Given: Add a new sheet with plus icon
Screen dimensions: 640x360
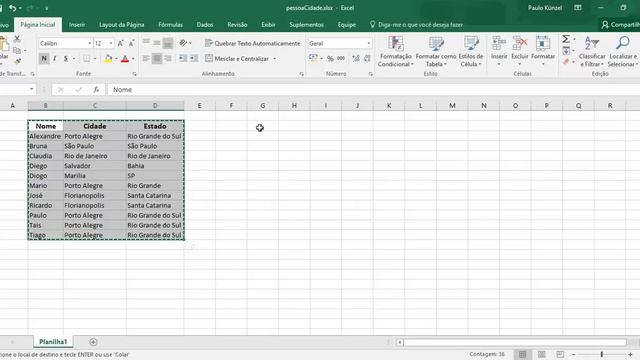Looking at the screenshot, I should [93, 342].
